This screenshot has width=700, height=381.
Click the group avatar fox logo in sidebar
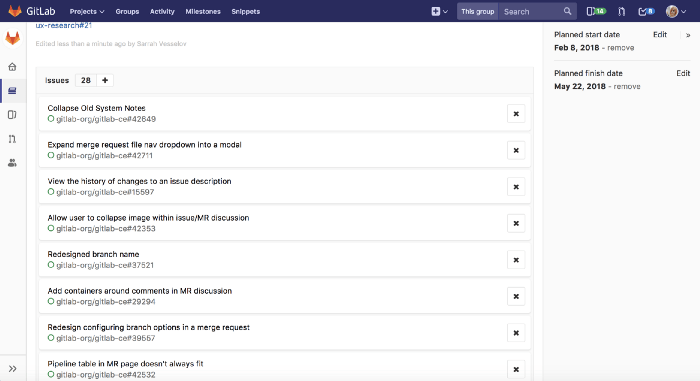(12, 38)
